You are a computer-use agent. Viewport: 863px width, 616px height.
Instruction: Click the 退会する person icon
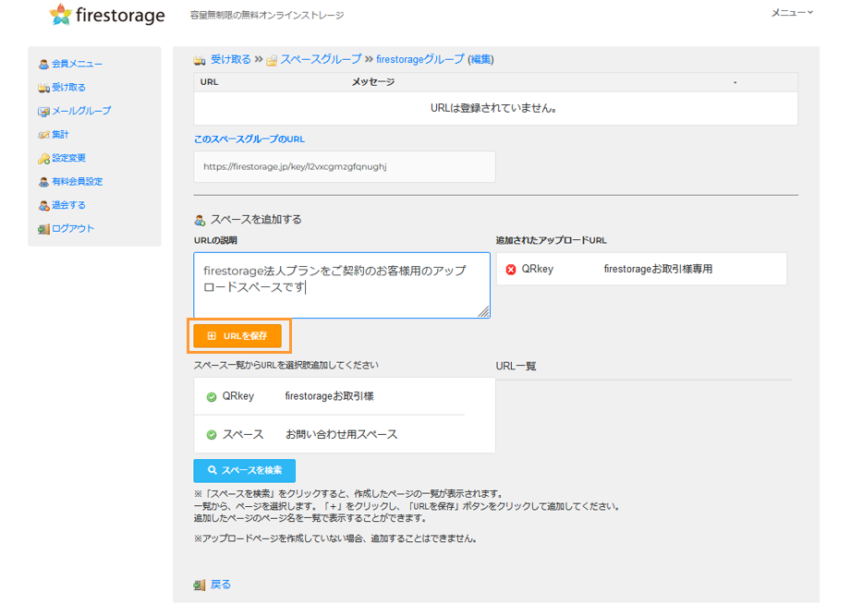tap(43, 206)
